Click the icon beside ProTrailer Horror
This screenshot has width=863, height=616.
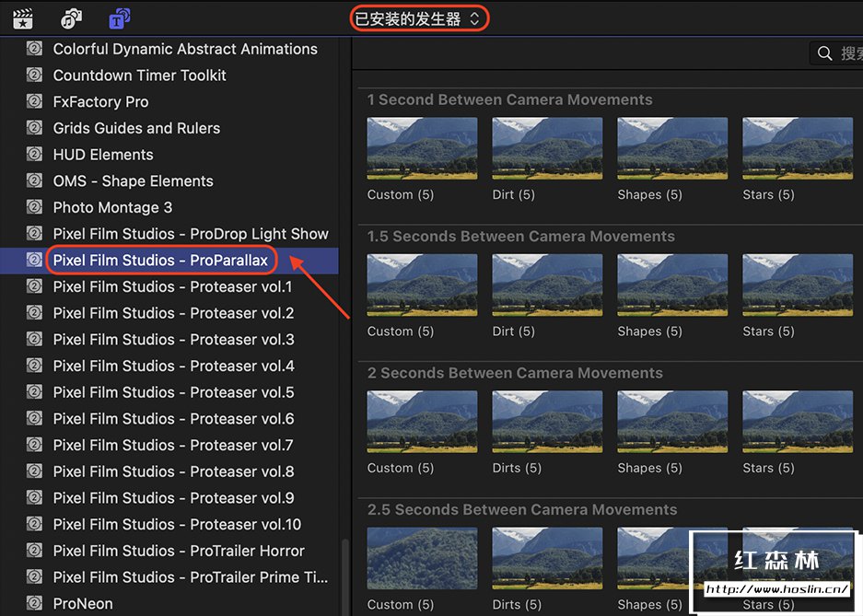(34, 550)
